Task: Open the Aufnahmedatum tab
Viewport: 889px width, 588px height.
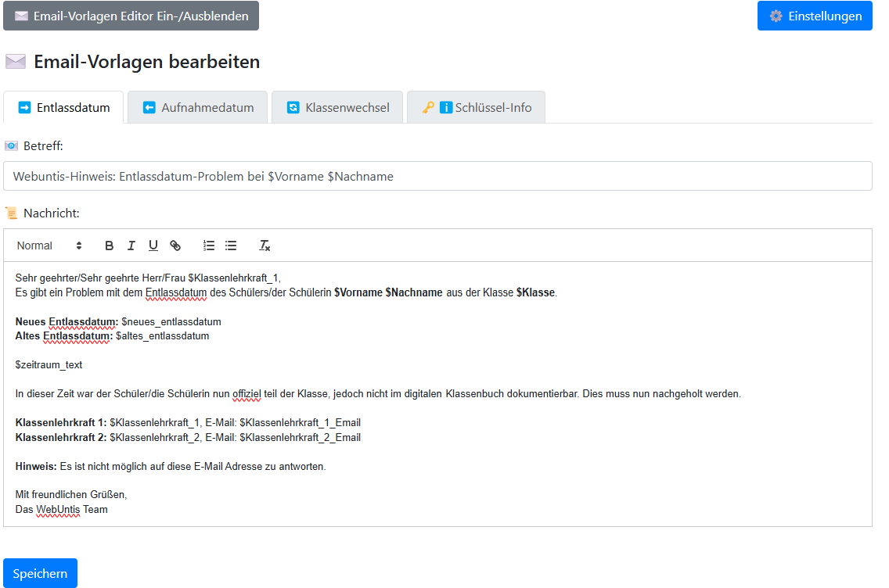Action: pyautogui.click(x=198, y=108)
